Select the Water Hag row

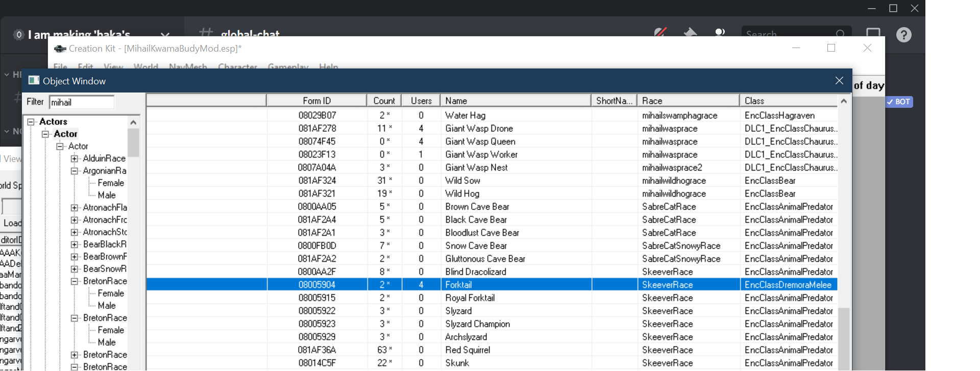492,115
